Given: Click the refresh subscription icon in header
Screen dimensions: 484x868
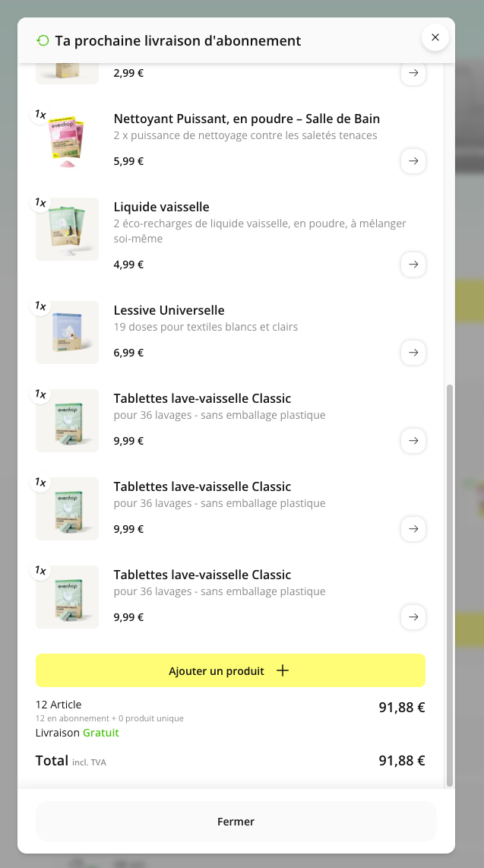Looking at the screenshot, I should coord(43,41).
